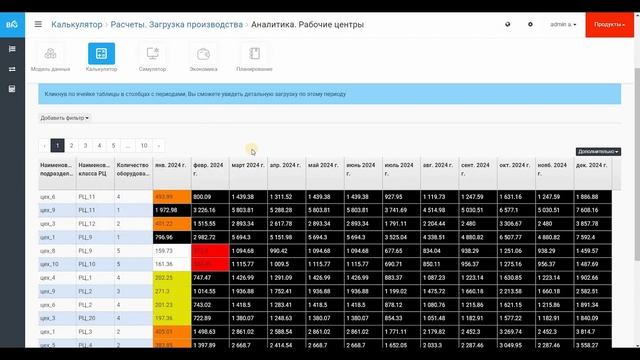This screenshot has height=360, width=640.
Task: Go to pagination page 4
Action: point(99,146)
